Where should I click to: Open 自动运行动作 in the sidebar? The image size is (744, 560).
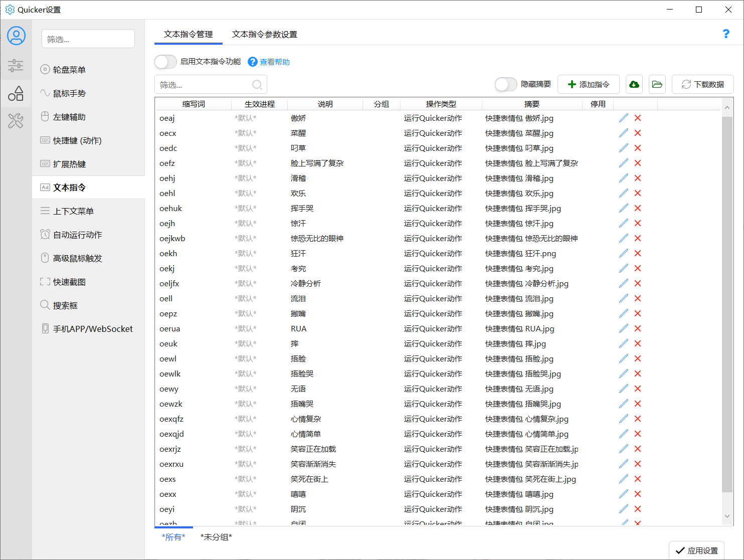88,235
